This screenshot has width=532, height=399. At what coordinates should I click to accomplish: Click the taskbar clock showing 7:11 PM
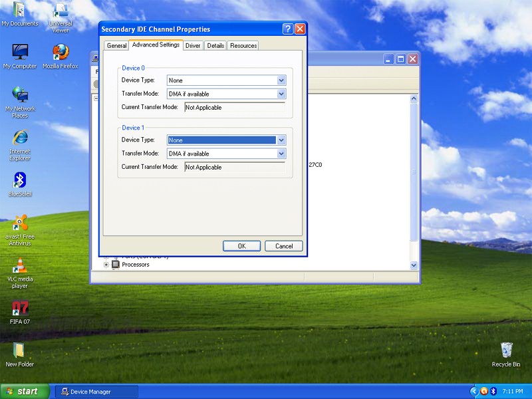pyautogui.click(x=513, y=392)
